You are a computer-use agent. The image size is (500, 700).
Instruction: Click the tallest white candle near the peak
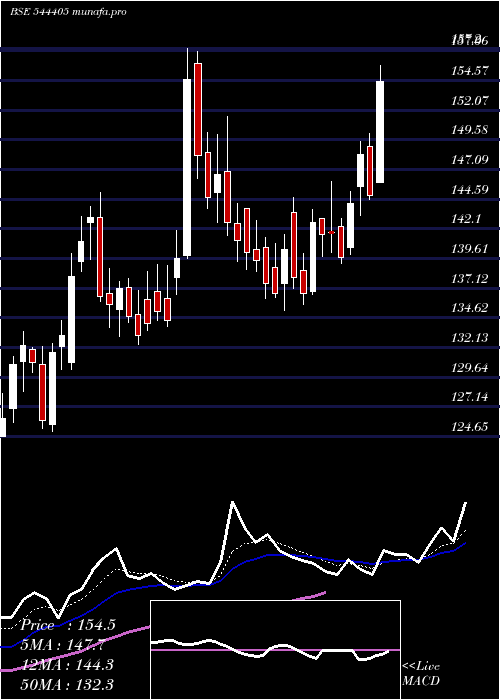(x=187, y=168)
